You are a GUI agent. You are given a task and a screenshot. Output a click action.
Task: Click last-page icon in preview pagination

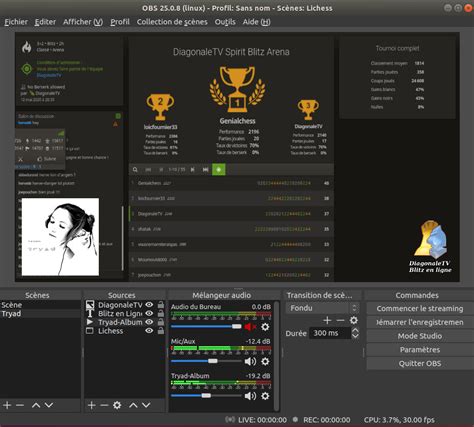click(x=206, y=170)
